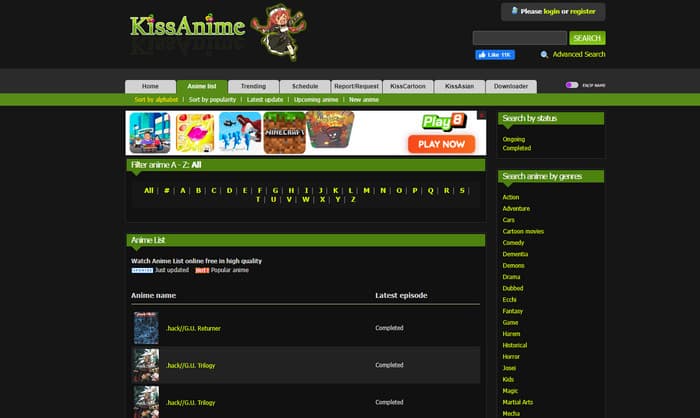Image resolution: width=700 pixels, height=418 pixels.
Task: Open the Martial Arts genre
Action: coord(517,402)
